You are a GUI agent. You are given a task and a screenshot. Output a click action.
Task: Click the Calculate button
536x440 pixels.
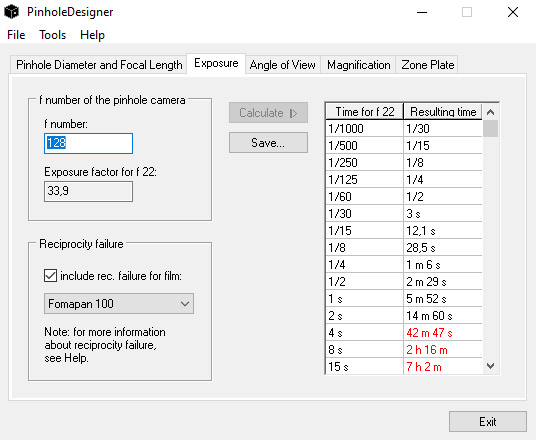[268, 112]
